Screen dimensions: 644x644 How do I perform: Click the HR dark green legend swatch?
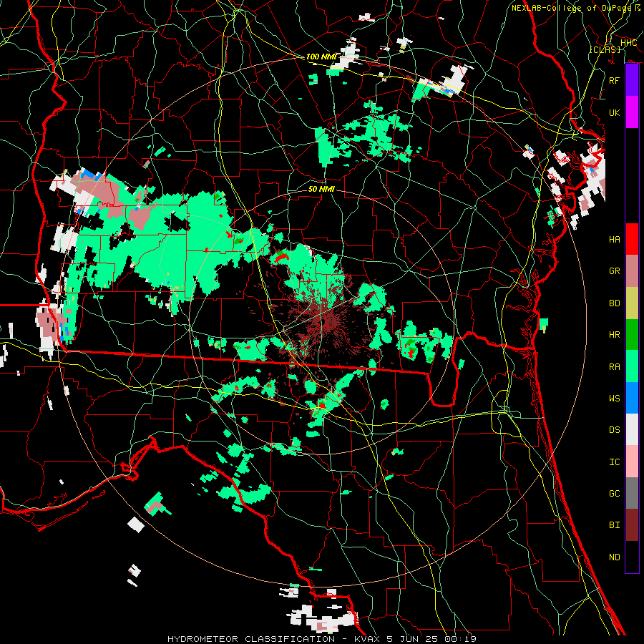pos(632,335)
